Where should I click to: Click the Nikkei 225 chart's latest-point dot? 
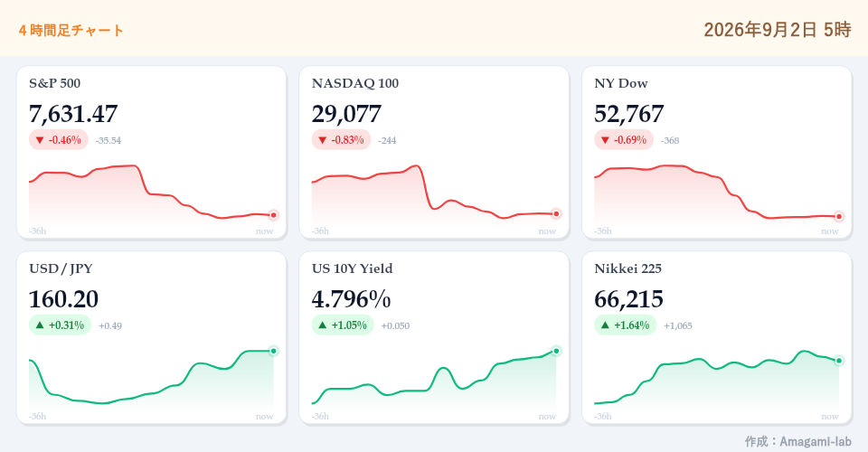coord(839,361)
